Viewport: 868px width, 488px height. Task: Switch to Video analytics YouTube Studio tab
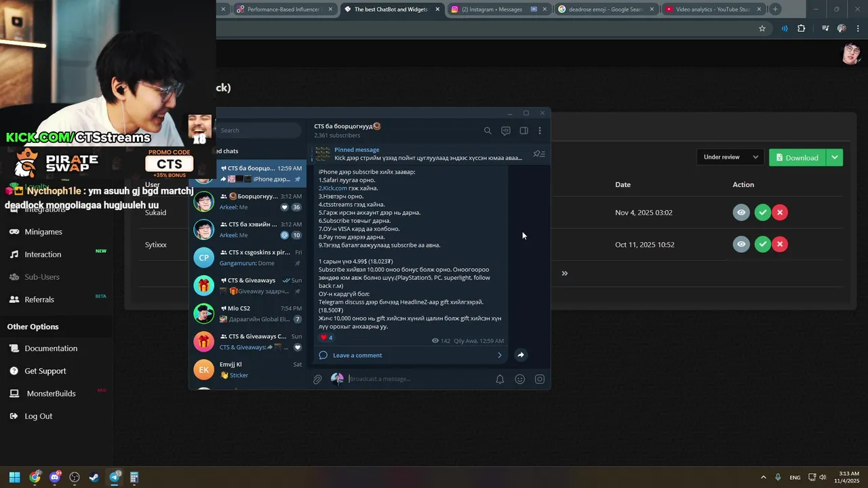click(x=713, y=9)
